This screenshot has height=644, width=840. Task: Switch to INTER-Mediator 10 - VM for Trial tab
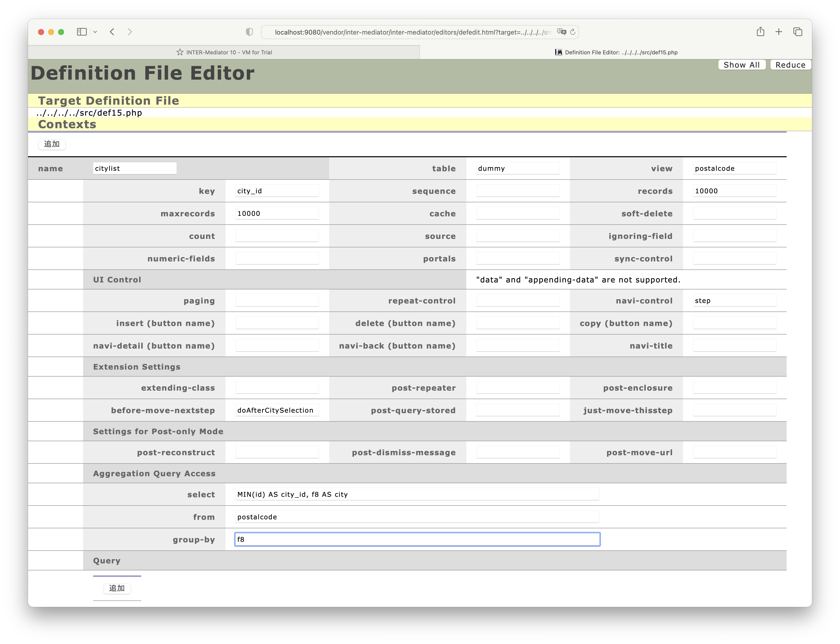(224, 52)
